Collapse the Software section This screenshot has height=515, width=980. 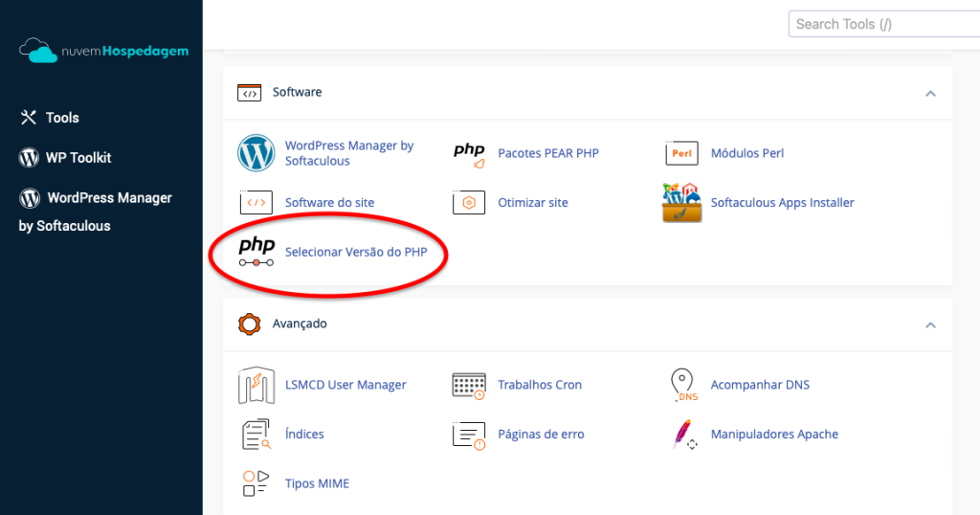930,94
